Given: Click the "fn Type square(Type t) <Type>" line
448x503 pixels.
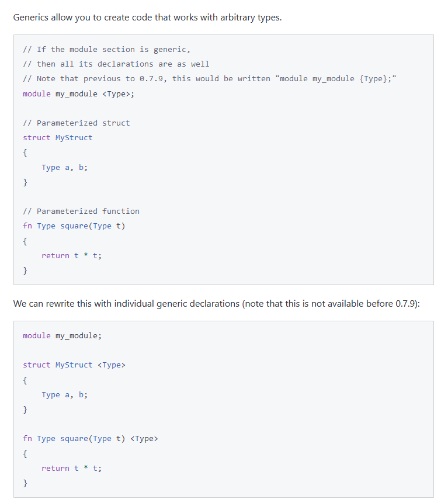Looking at the screenshot, I should click(x=90, y=439).
